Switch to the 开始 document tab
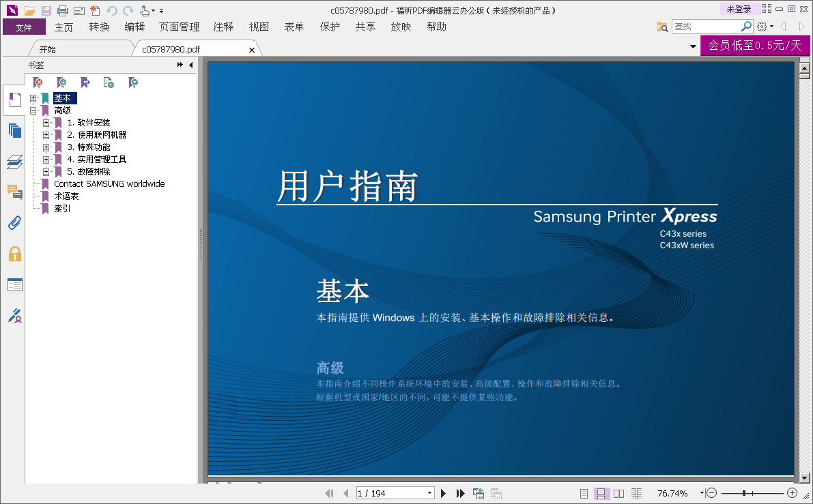 tap(48, 49)
